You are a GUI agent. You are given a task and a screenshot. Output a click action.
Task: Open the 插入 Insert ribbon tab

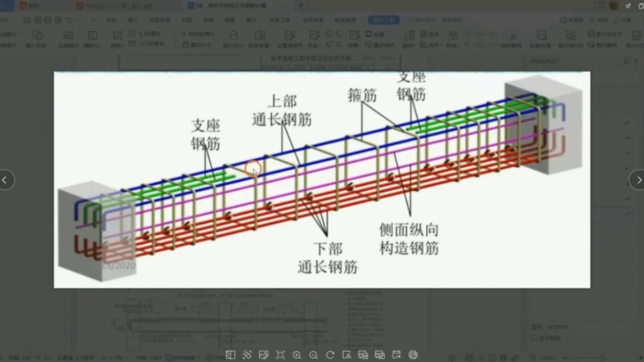[x=133, y=20]
